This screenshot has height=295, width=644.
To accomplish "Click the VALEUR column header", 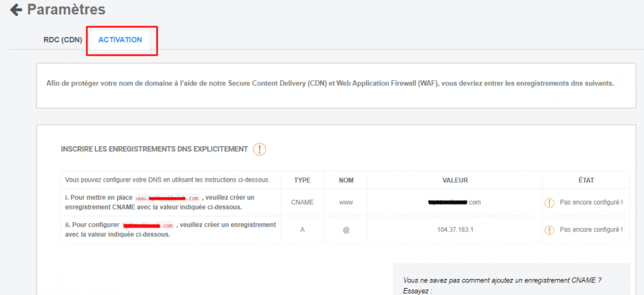I will (454, 180).
